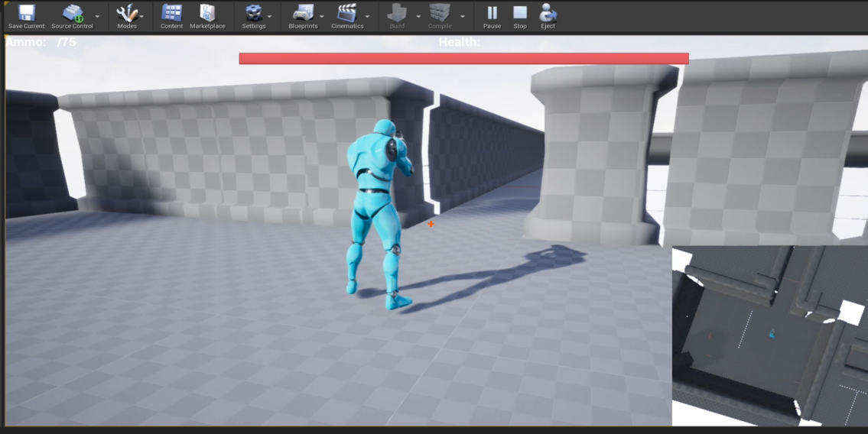Open the Modes toolbar icon

tap(127, 17)
